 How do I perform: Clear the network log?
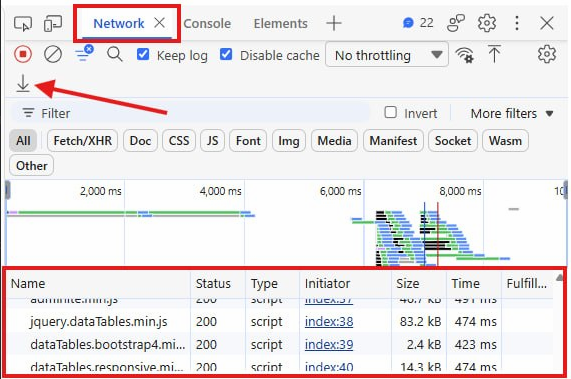click(x=53, y=55)
